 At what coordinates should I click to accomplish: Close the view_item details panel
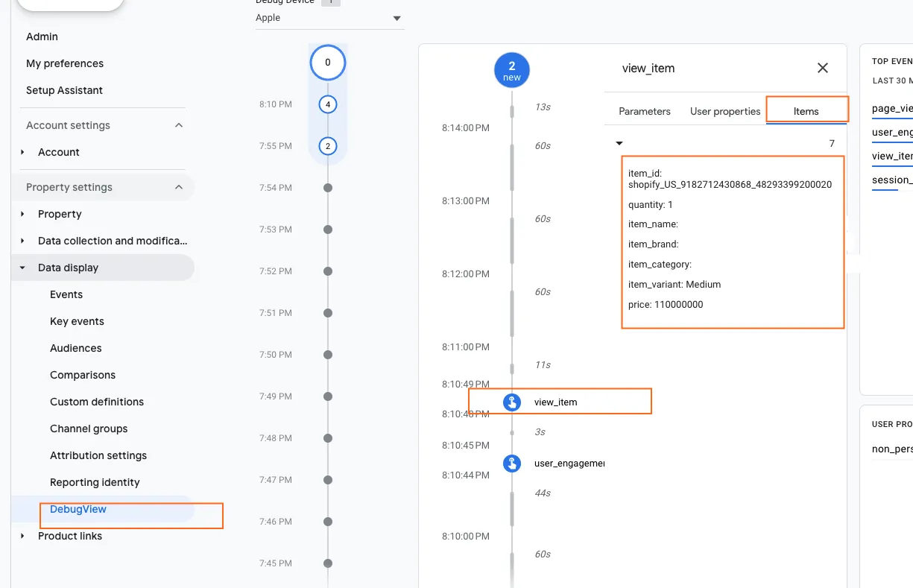[823, 68]
